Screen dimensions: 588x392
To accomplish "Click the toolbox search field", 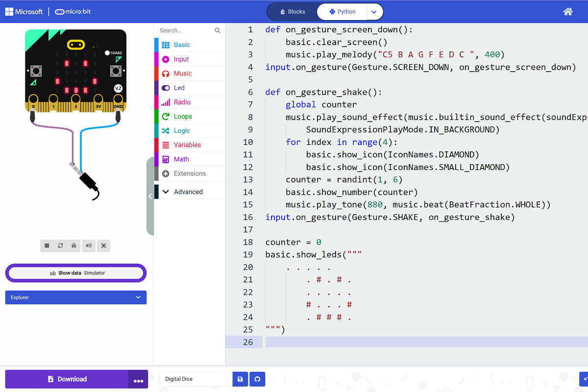I will (x=185, y=30).
